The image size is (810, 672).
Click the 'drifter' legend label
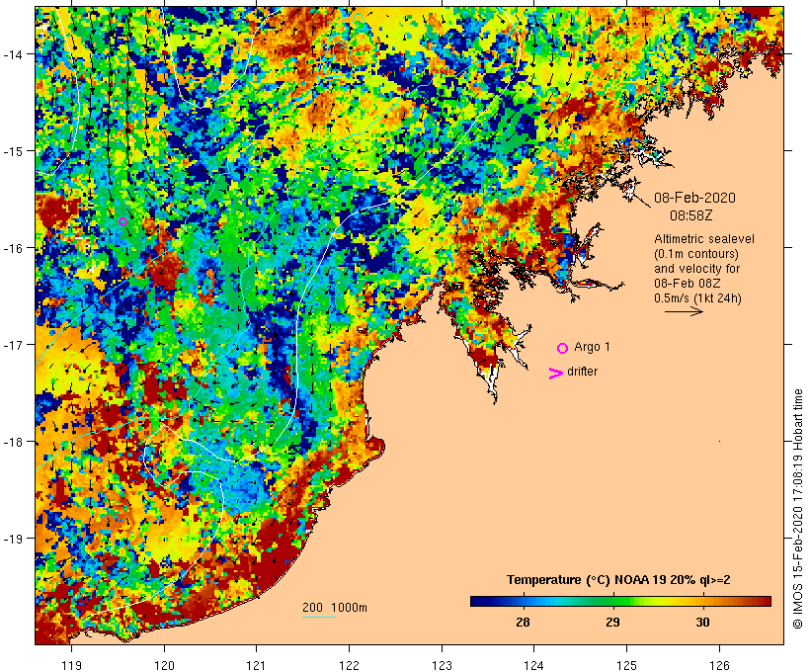582,372
